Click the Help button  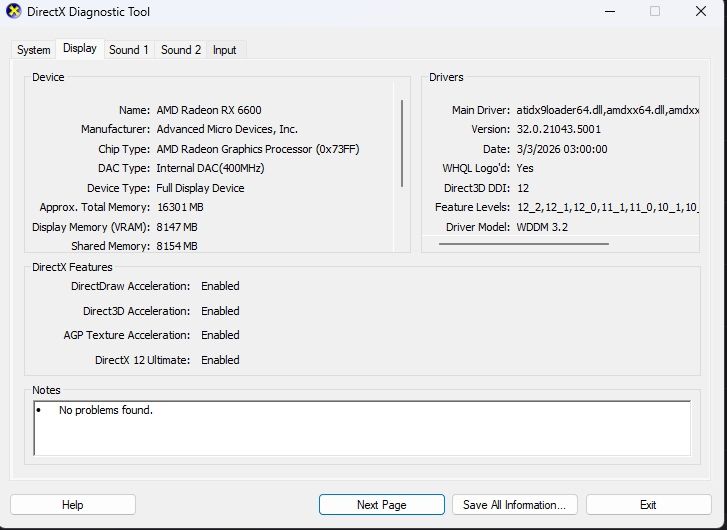pyautogui.click(x=73, y=504)
